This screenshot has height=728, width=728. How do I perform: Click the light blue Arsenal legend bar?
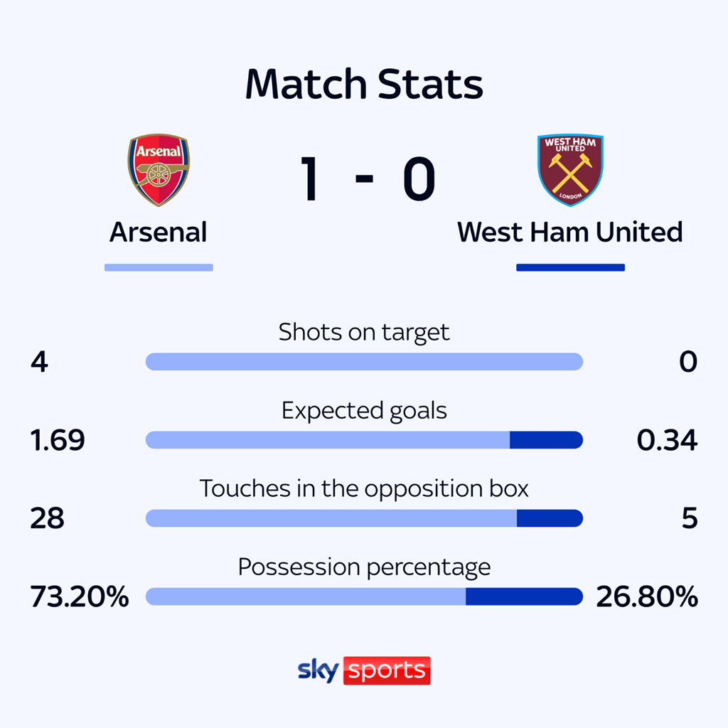[159, 268]
